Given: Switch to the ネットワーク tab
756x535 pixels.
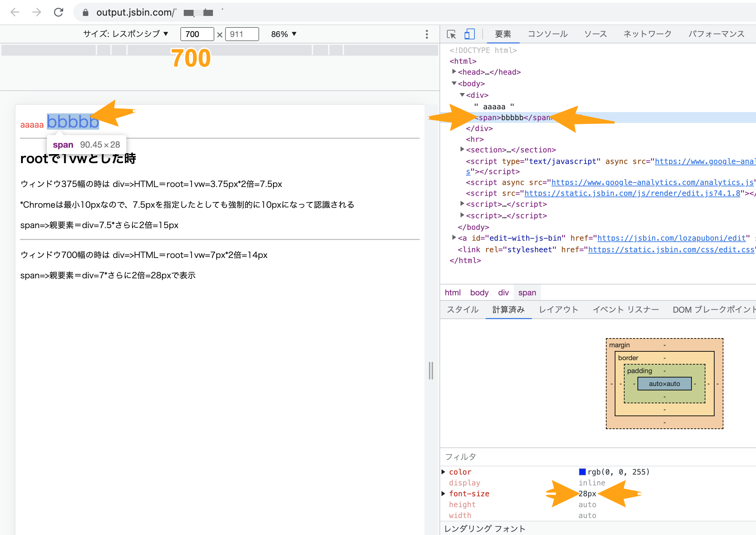Looking at the screenshot, I should (x=647, y=34).
